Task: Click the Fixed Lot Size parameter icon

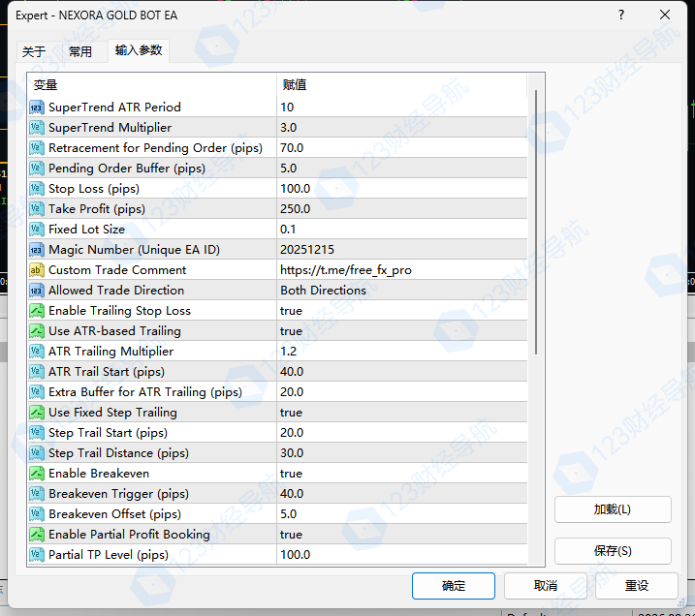Action: (36, 230)
